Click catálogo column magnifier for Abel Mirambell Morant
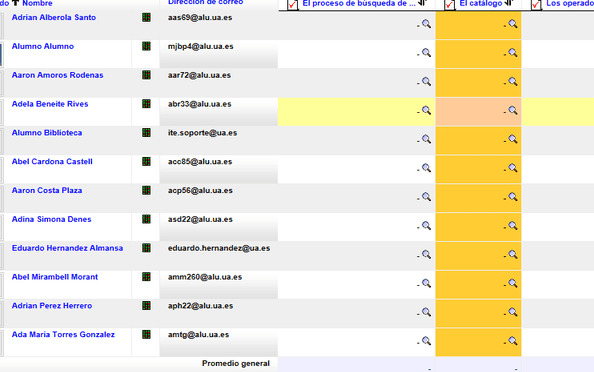Screen dimensions: 594x372 (x=513, y=283)
